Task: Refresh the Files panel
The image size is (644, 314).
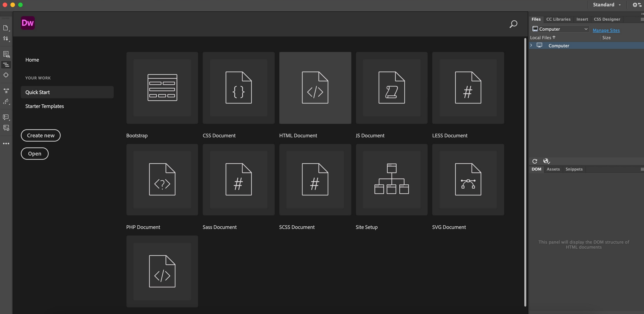Action: 535,161
